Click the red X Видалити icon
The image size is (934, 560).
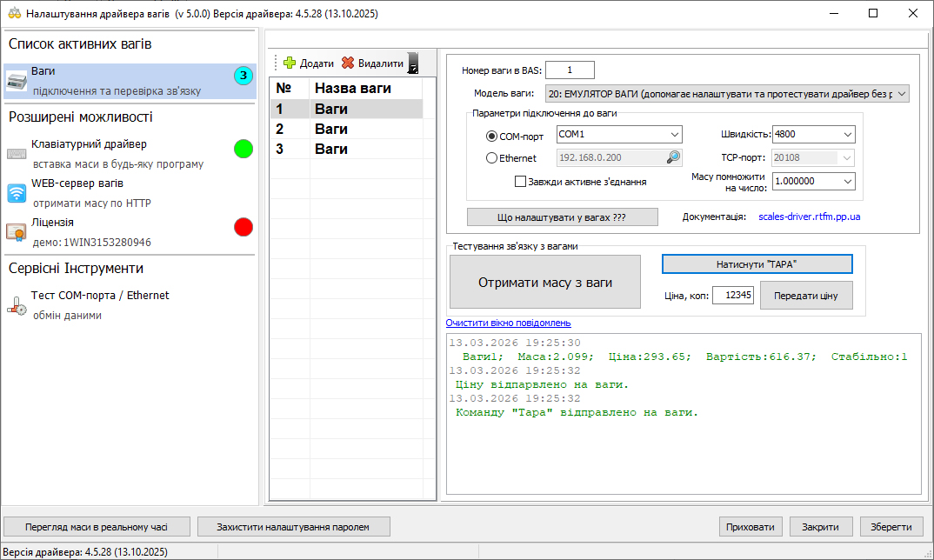click(x=348, y=63)
